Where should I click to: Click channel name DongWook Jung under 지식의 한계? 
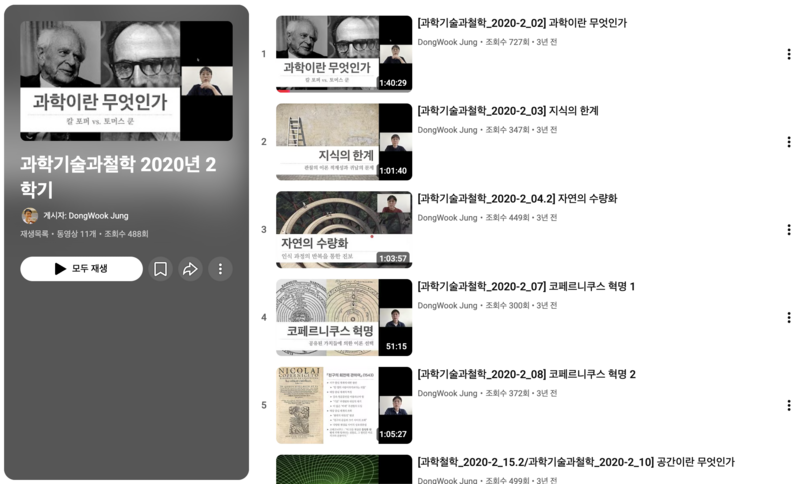tap(447, 130)
